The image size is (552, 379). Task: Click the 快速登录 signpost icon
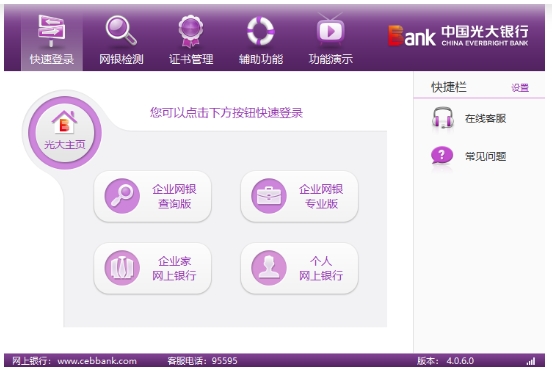point(51,31)
